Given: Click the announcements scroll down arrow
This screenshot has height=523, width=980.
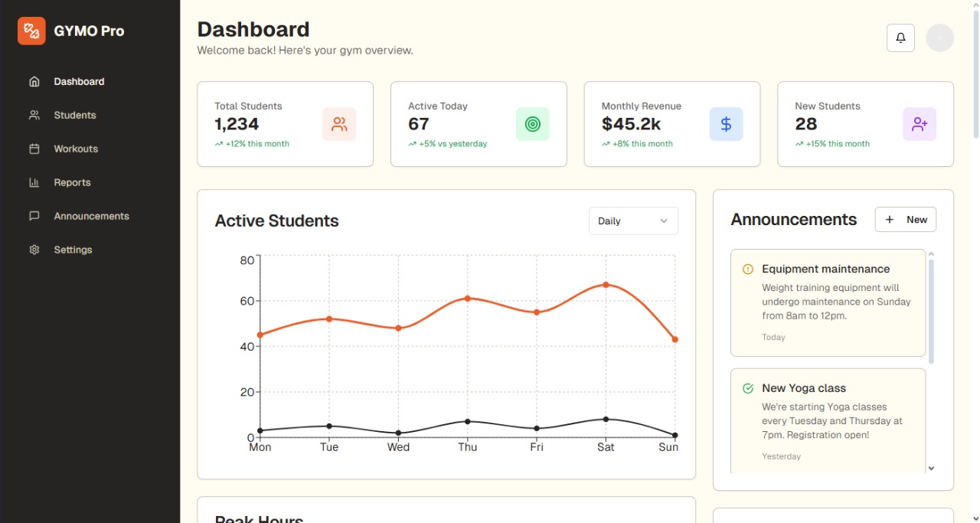Looking at the screenshot, I should (931, 468).
